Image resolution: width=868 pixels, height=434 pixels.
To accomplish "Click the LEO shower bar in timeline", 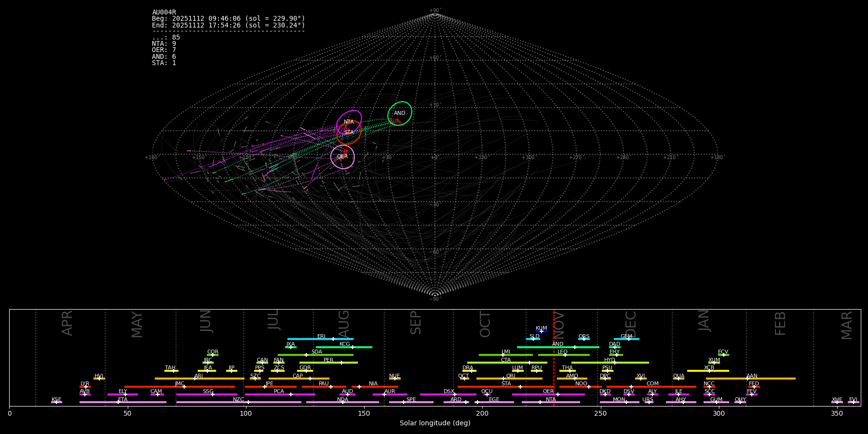I will click(x=563, y=355).
